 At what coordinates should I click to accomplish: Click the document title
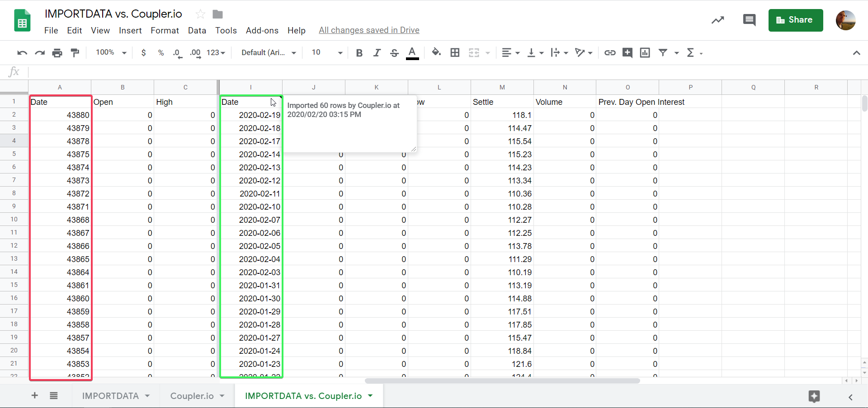(x=113, y=14)
